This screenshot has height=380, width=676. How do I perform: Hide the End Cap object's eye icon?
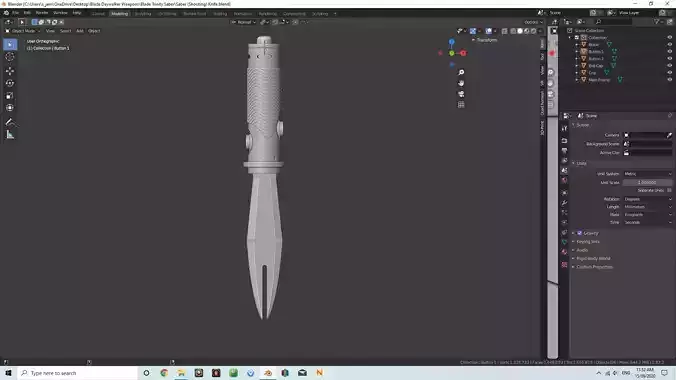(x=670, y=66)
